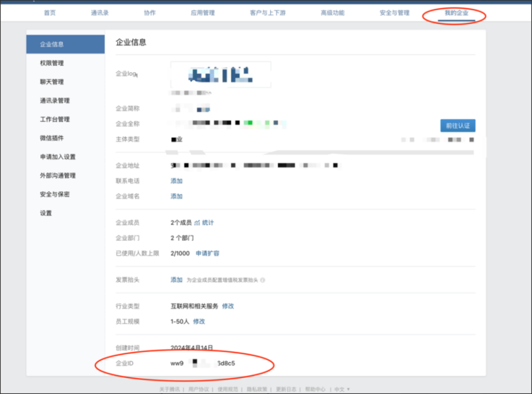Click the statistics chart icon

197,223
